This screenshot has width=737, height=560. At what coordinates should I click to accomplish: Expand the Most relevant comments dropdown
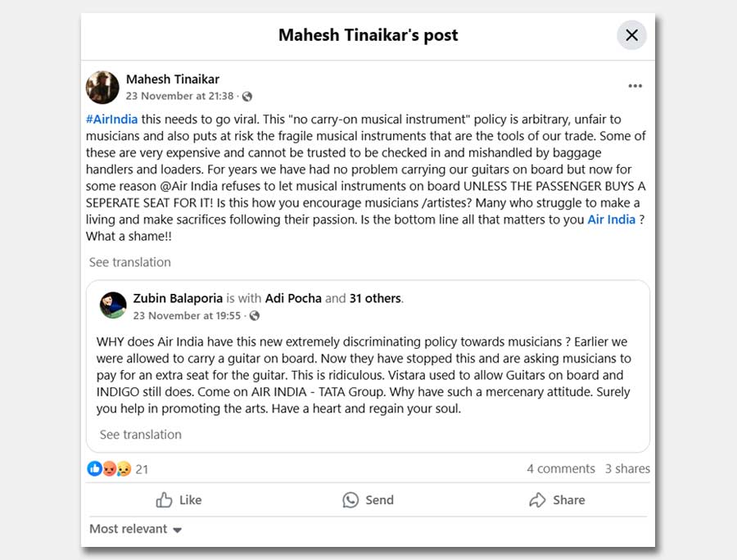[135, 529]
